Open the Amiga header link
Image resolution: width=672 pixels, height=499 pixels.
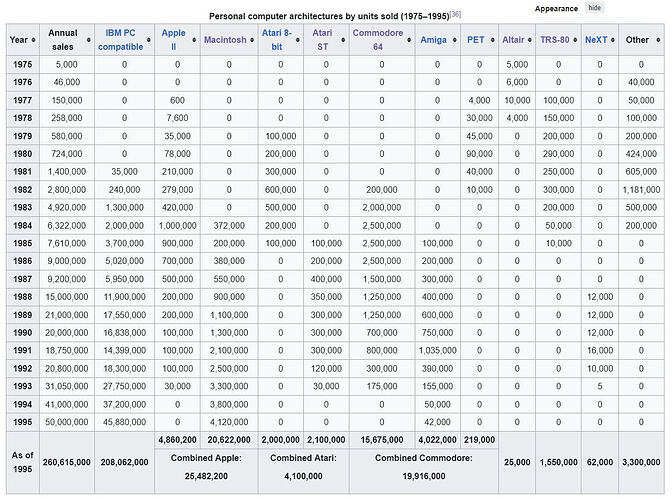pyautogui.click(x=433, y=40)
